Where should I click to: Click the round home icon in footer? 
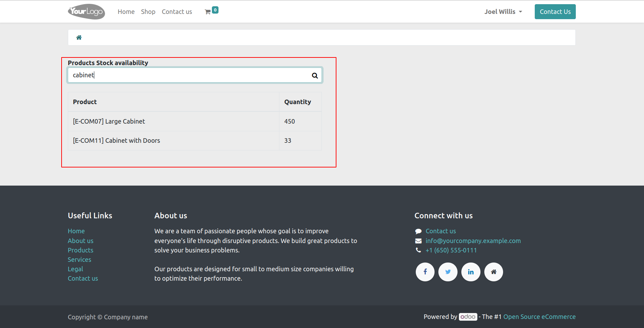pyautogui.click(x=493, y=272)
